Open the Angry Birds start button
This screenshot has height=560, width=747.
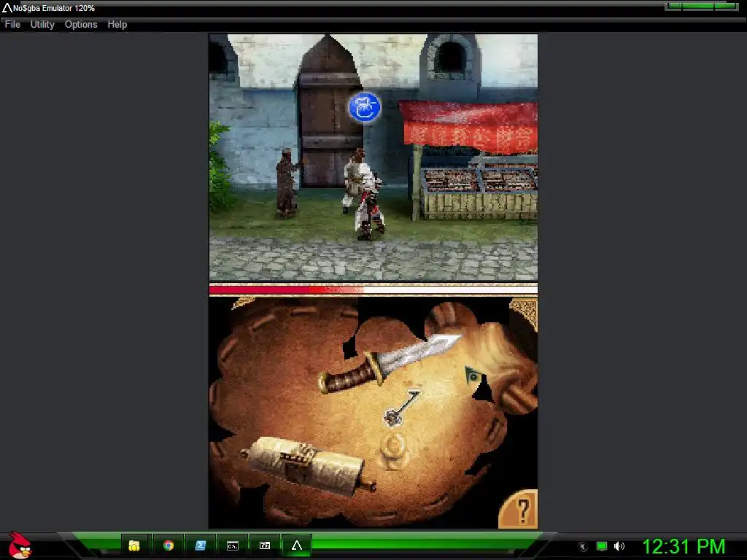[20, 545]
